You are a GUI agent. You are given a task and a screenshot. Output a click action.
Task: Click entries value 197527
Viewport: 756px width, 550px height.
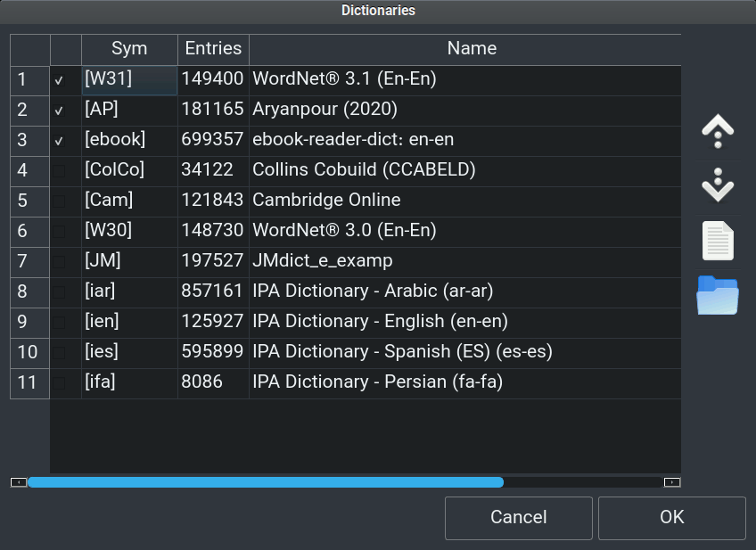point(213,262)
